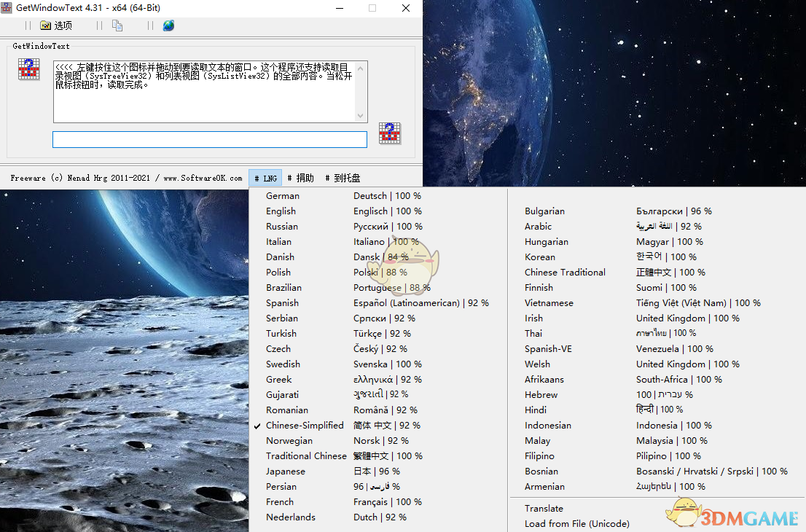Switch language to Turkish
Viewport: 806px width, 532px height.
click(x=377, y=334)
